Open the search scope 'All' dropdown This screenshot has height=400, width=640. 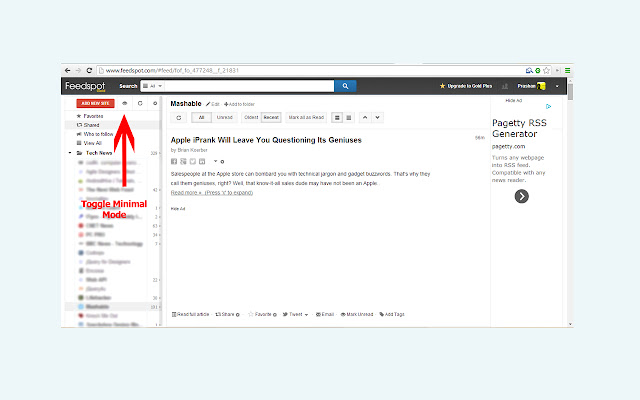(153, 86)
